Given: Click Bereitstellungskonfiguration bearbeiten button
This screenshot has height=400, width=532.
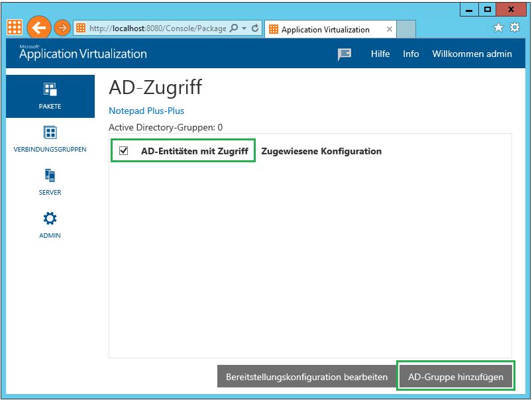Looking at the screenshot, I should click(307, 377).
